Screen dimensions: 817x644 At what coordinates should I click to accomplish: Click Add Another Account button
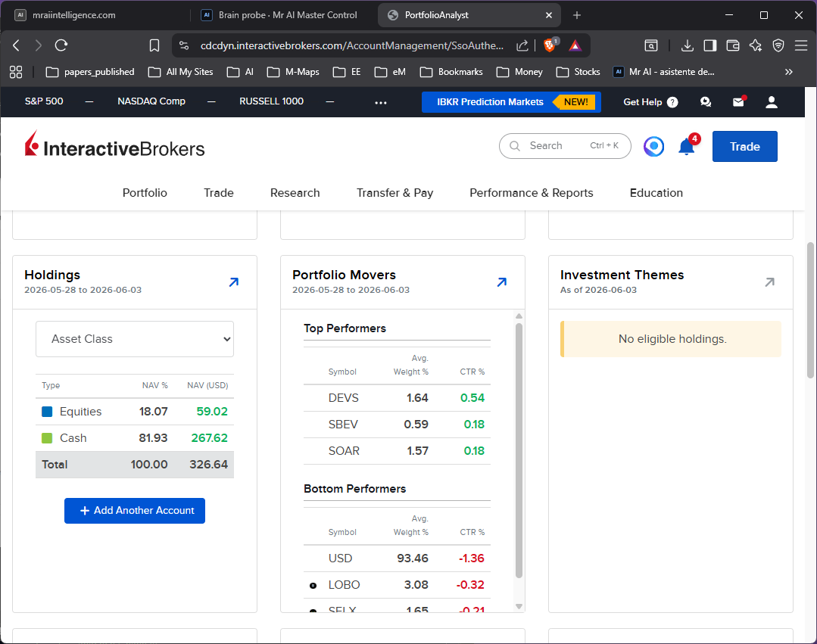pos(135,511)
